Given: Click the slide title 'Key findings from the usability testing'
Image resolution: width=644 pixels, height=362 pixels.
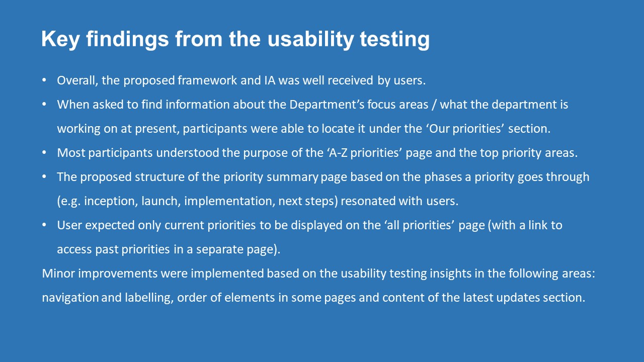Looking at the screenshot, I should click(235, 39).
